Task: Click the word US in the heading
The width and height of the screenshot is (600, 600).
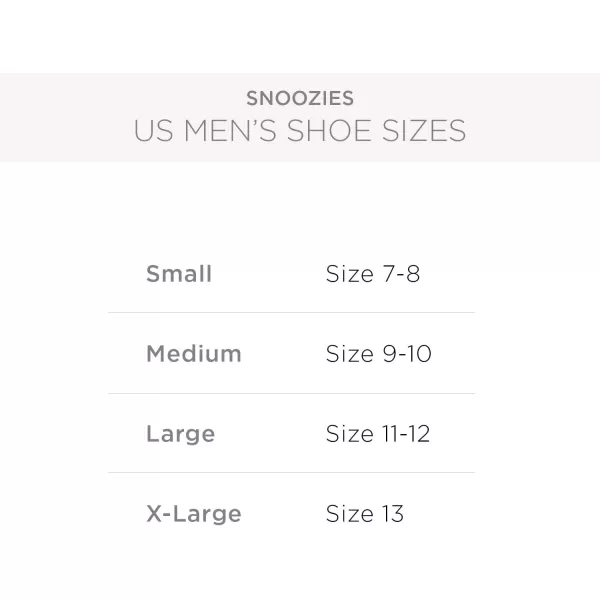Action: pos(152,131)
